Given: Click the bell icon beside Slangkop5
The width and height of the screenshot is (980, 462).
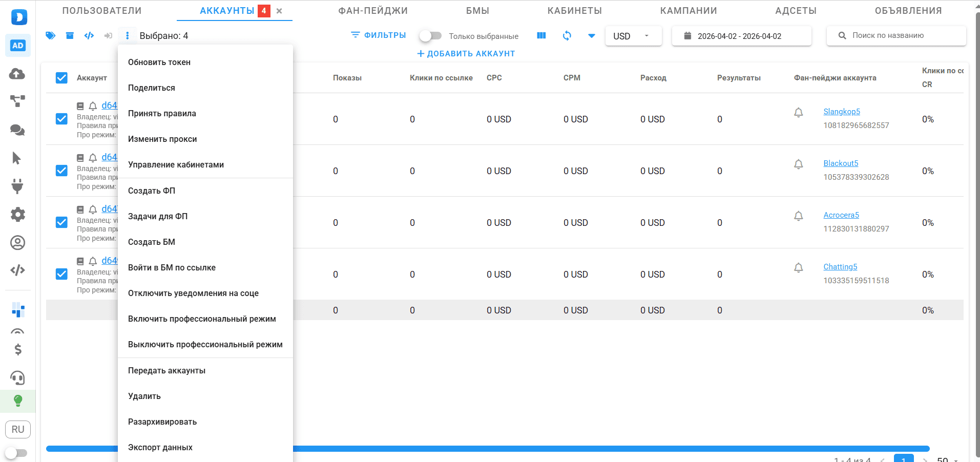Looking at the screenshot, I should tap(798, 112).
